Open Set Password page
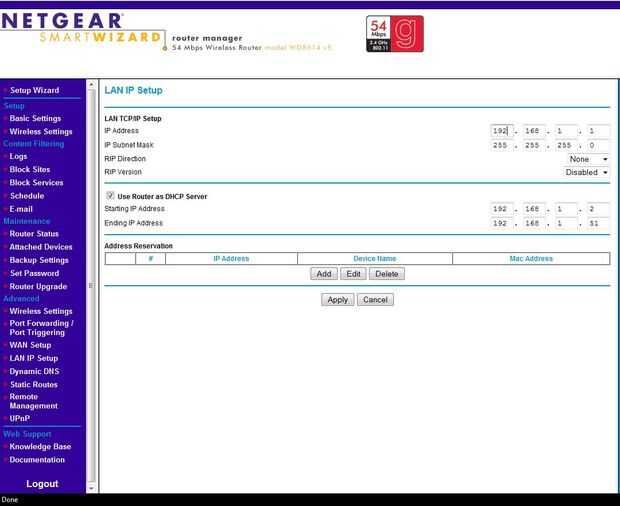This screenshot has height=506, width=620. coord(34,273)
